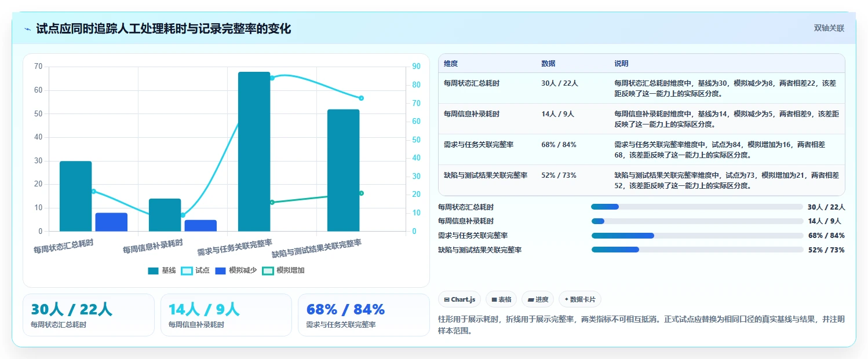Click the left y-axis tick label 70

click(x=38, y=67)
